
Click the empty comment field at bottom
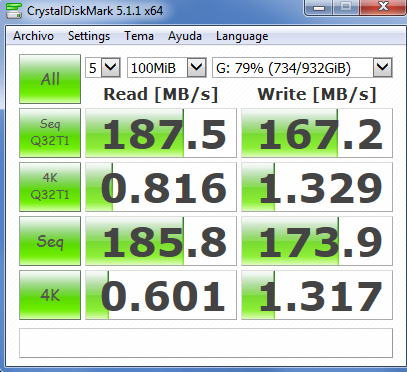pyautogui.click(x=206, y=343)
